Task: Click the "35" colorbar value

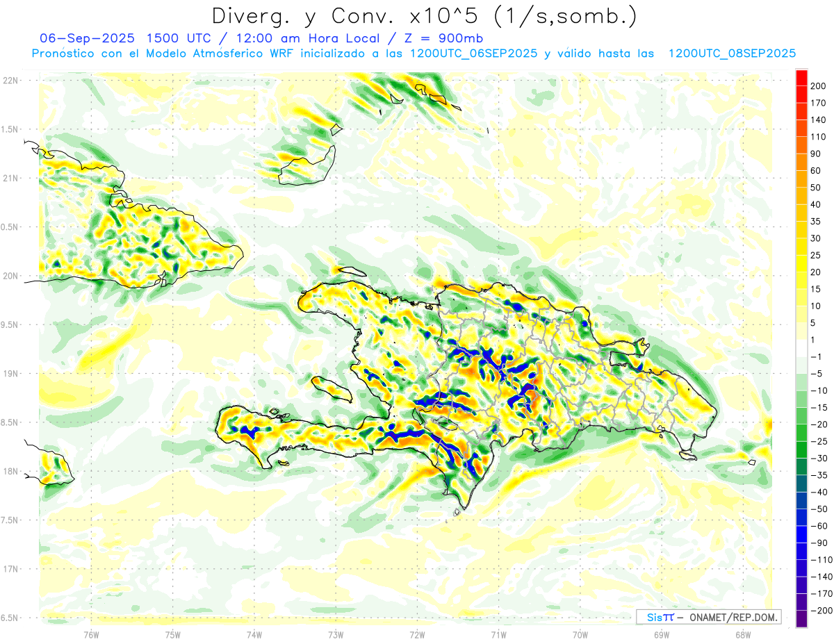Action: pyautogui.click(x=817, y=222)
